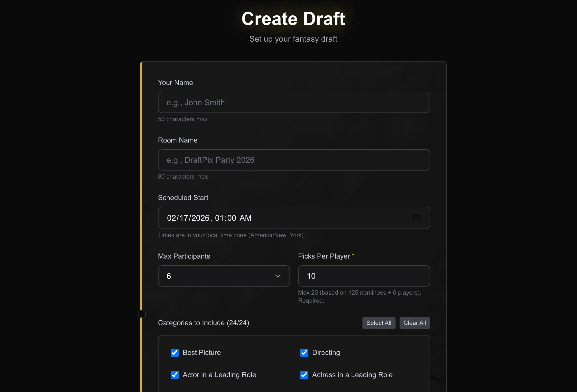Screen dimensions: 577x392
Task: Disable the Actress in a Leading Role checkbox
Action: pos(304,375)
